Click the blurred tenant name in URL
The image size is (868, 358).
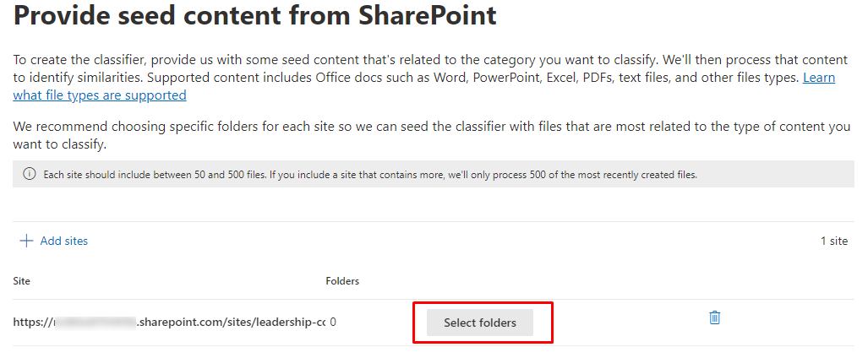95,323
